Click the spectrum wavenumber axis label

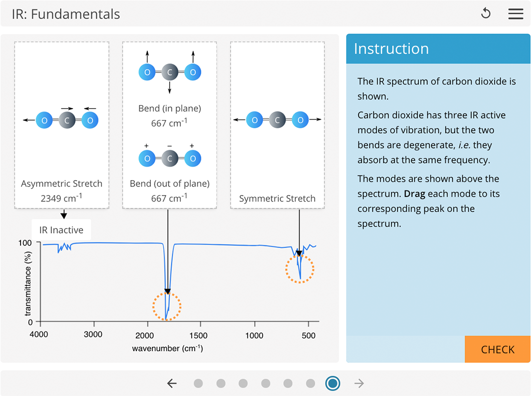[x=169, y=349]
